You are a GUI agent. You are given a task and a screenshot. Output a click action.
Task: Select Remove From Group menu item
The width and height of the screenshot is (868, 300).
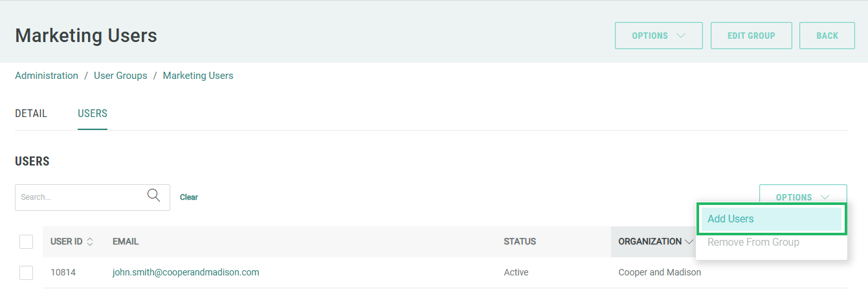click(x=753, y=242)
